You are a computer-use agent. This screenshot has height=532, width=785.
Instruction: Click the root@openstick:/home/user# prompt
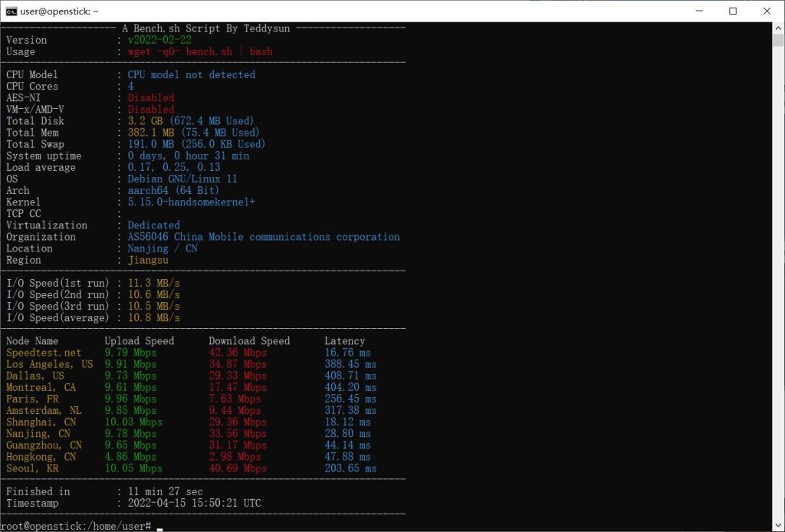point(76,526)
